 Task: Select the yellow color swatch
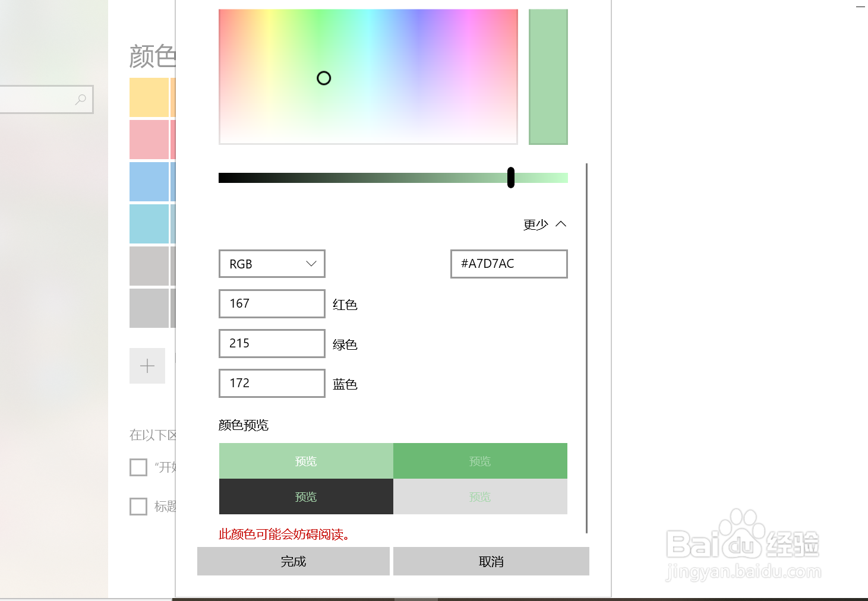[149, 97]
